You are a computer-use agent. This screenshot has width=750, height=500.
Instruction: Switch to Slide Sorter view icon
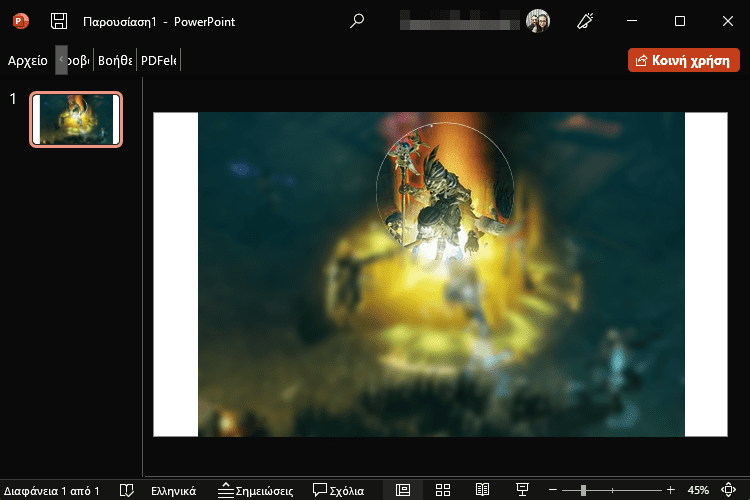pos(443,490)
